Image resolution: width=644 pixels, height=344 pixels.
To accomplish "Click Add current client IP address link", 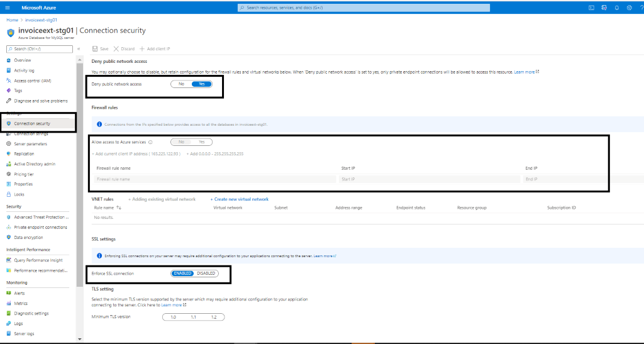I will pos(136,154).
